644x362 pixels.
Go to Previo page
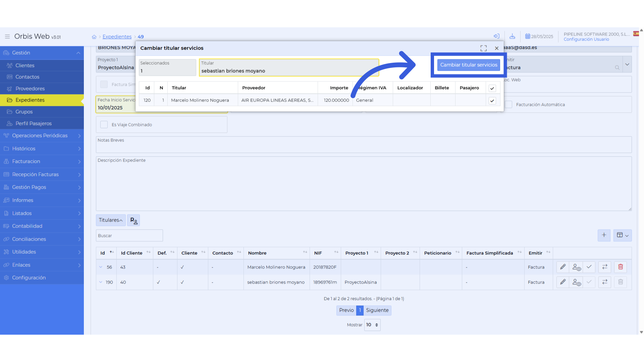(346, 310)
